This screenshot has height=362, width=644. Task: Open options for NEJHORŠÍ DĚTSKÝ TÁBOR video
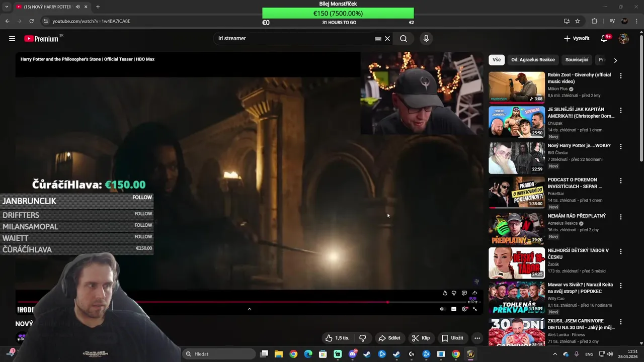click(621, 251)
